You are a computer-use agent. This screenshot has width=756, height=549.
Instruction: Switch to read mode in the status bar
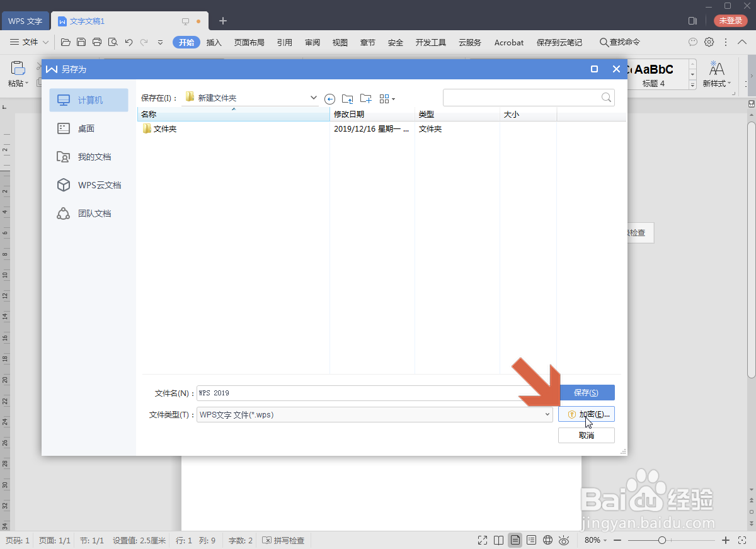[x=498, y=540]
